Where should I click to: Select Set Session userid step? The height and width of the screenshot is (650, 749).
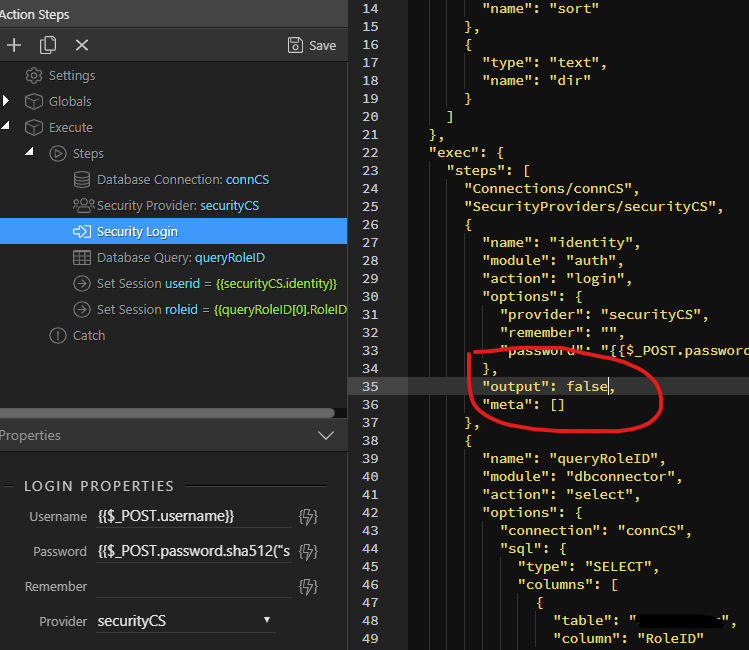coord(217,283)
